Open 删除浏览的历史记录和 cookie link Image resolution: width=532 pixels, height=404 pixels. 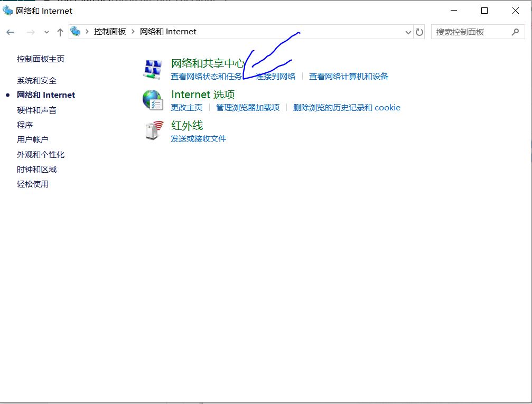coord(347,108)
